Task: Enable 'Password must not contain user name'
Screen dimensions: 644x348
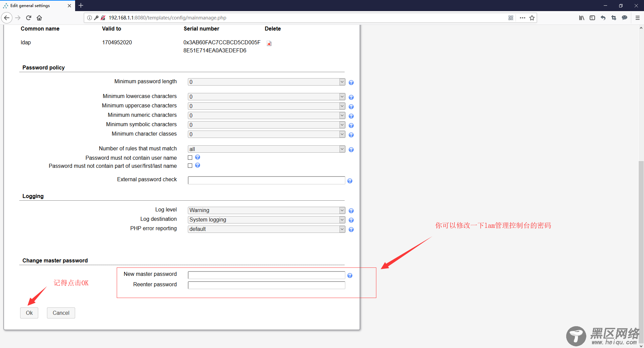Action: [190, 158]
